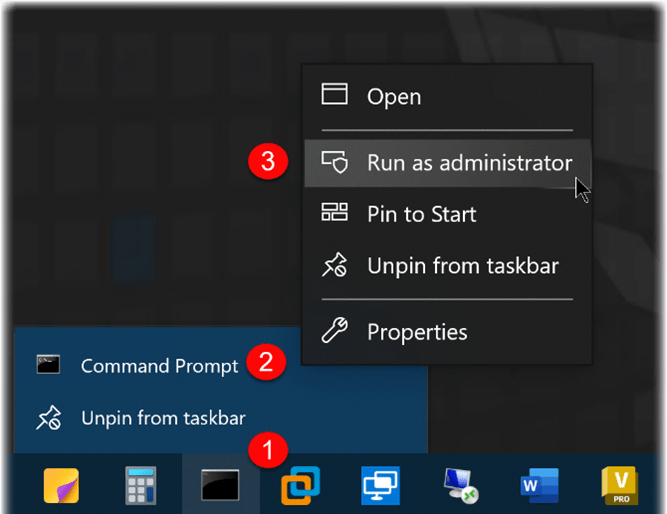The width and height of the screenshot is (667, 514).
Task: Open Remote Desktop taskbar icon
Action: [380, 485]
